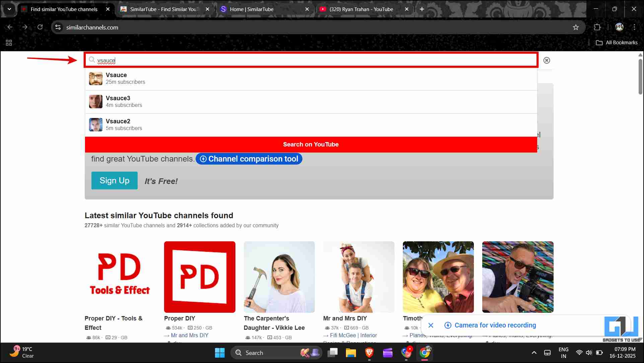Reload the page
This screenshot has width=644, height=363.
click(40, 27)
